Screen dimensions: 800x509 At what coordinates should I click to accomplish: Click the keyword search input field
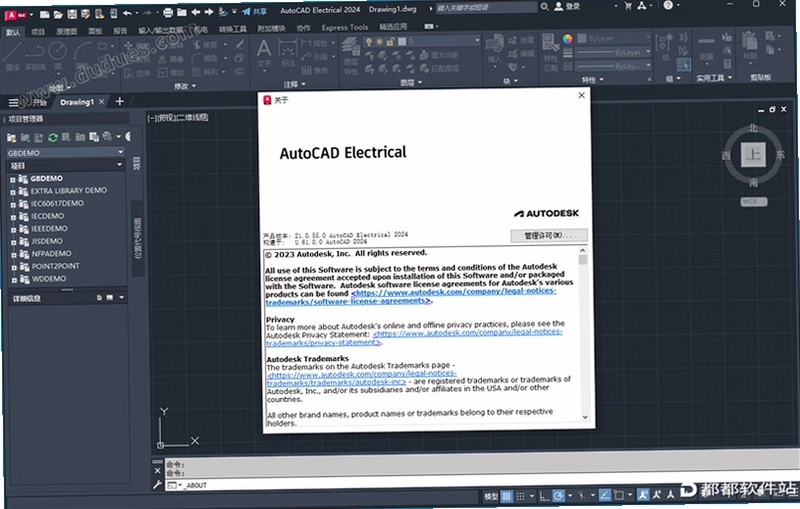(x=486, y=7)
